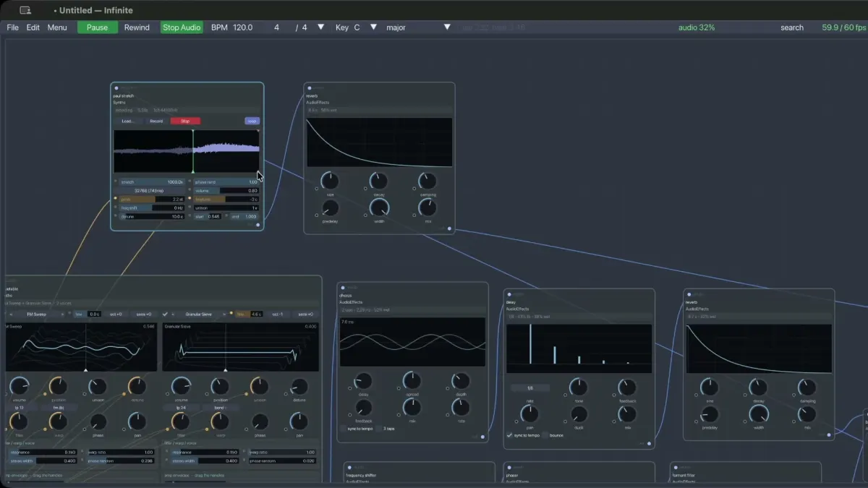Screen dimensions: 868x488
Task: Click the frequency shifter node input port
Action: 349,467
